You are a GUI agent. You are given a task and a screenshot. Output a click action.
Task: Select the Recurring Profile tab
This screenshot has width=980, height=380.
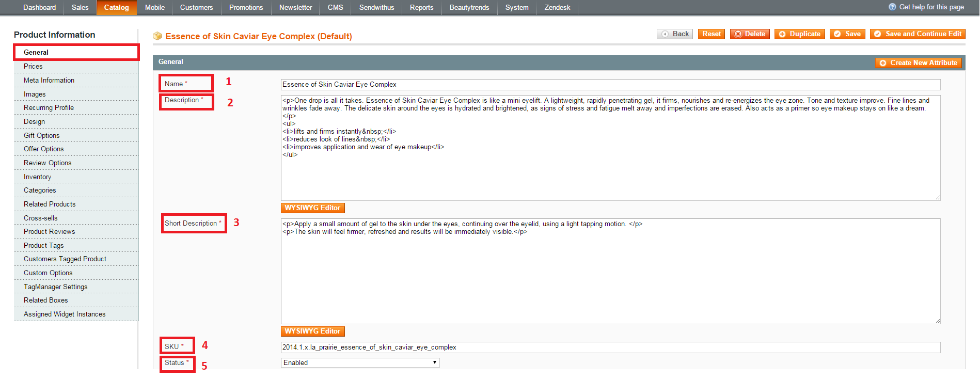tap(76, 107)
